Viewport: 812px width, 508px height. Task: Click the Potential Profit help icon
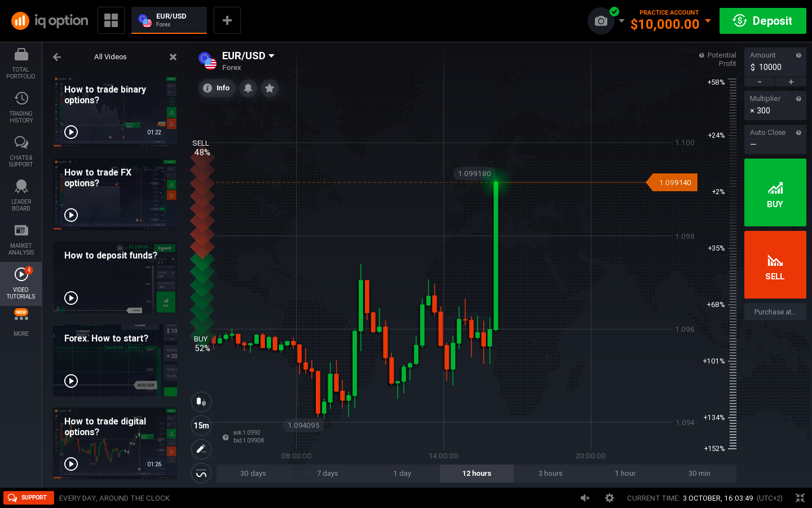pos(701,55)
